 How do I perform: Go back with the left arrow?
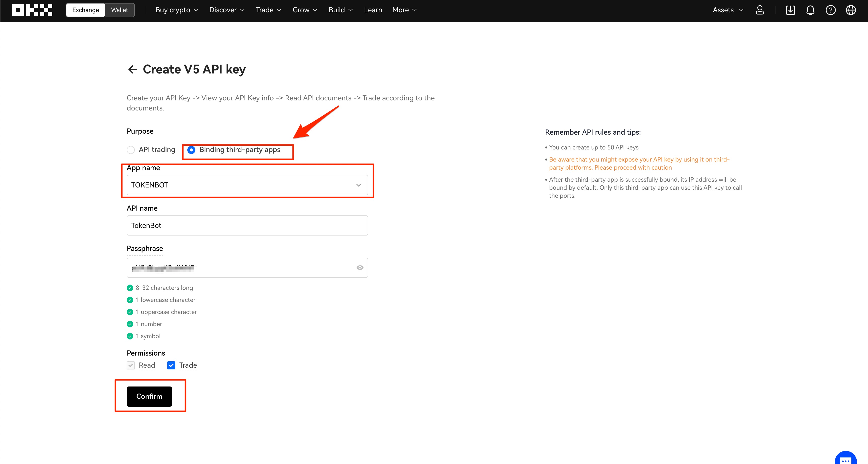point(133,69)
